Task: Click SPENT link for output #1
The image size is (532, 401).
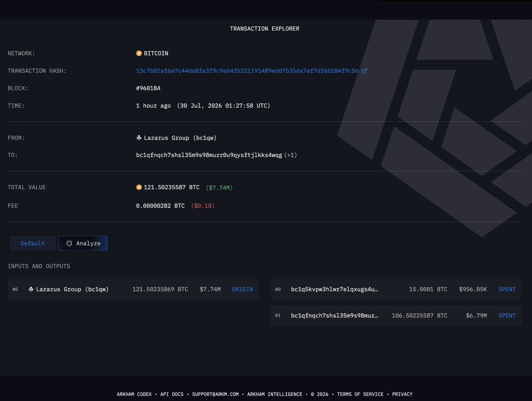Action: (x=507, y=315)
